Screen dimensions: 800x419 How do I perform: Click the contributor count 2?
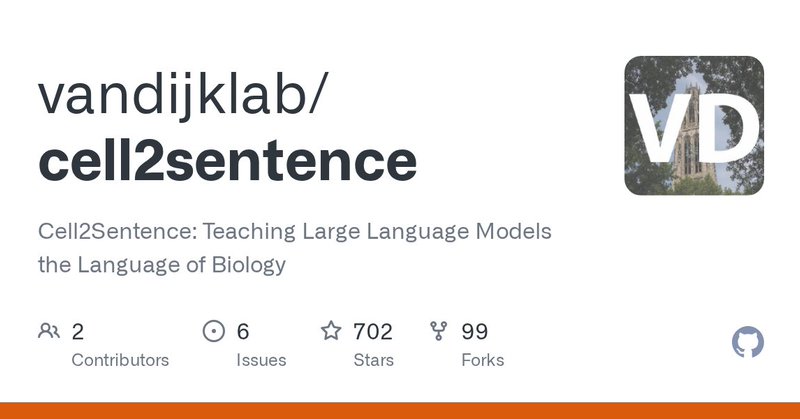click(78, 331)
